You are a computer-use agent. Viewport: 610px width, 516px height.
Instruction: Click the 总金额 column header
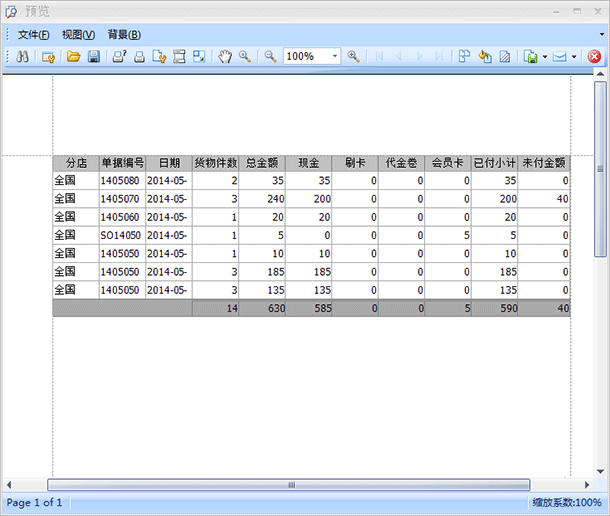[x=262, y=163]
